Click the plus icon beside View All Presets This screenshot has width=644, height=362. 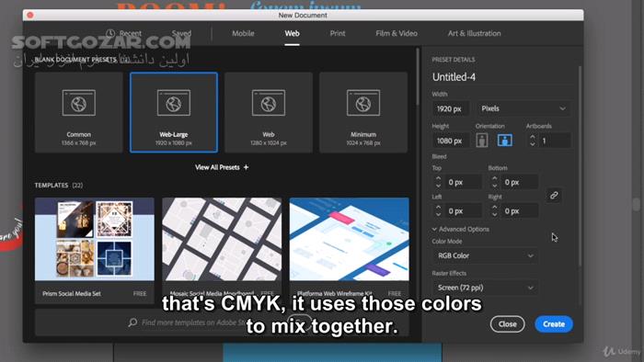tap(246, 167)
